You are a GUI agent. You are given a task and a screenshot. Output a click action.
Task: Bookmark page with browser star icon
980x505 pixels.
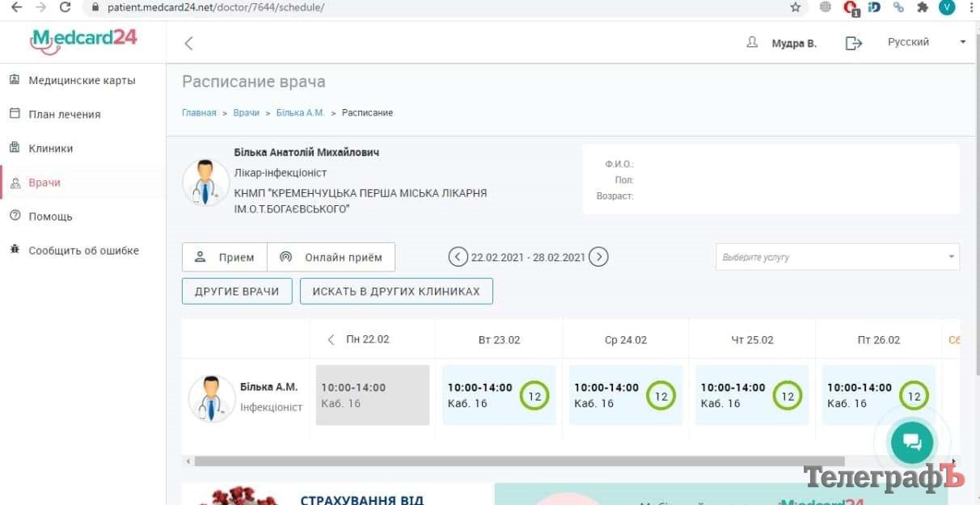(796, 7)
